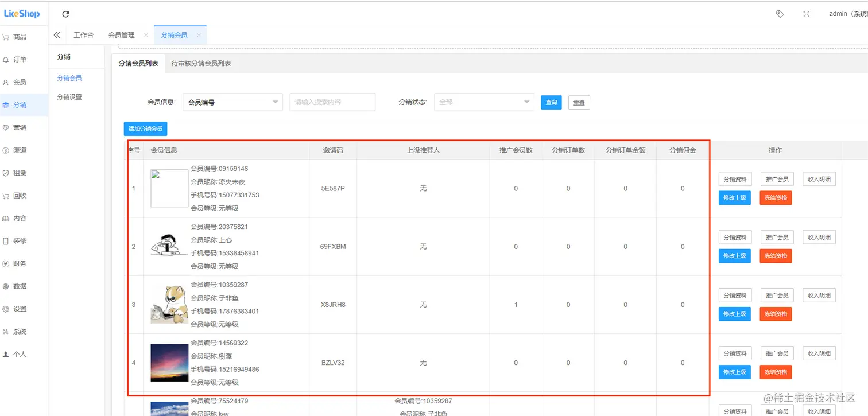868x416 pixels.
Task: Collapse sidebar with double-chevron icon
Action: 57,35
